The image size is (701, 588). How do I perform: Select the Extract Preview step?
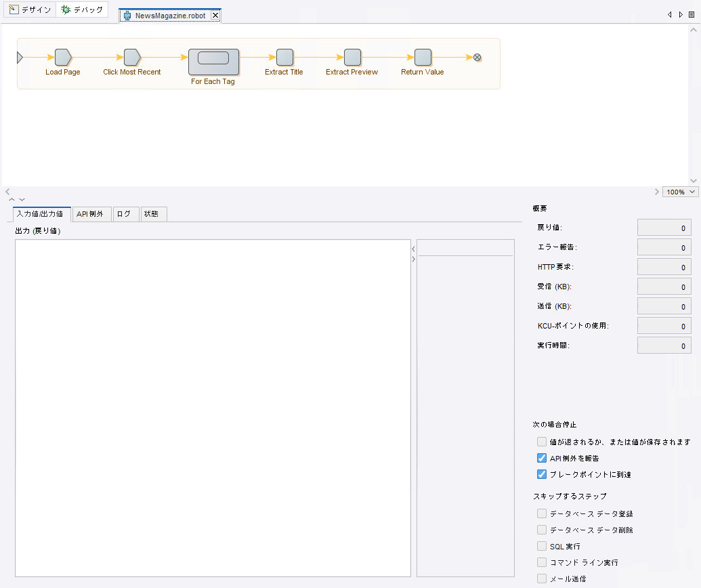(x=352, y=58)
